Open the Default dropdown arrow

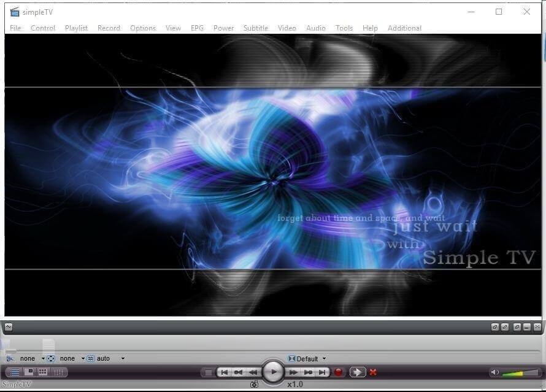(x=324, y=359)
